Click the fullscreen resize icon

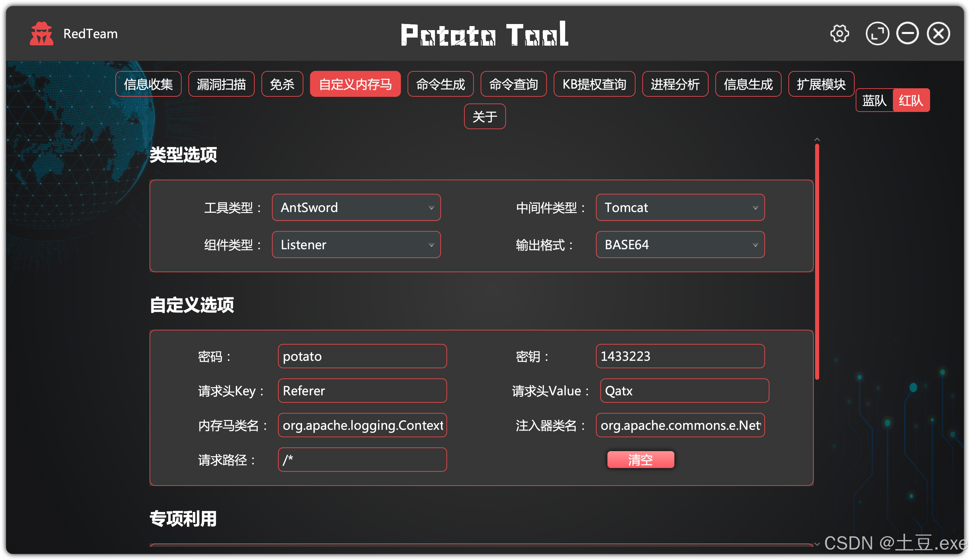click(877, 34)
